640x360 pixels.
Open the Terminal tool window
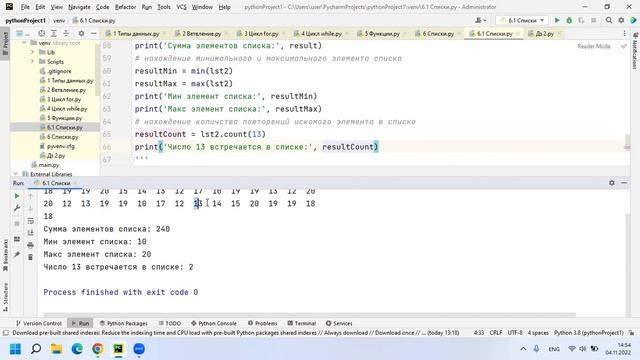tap(302, 323)
